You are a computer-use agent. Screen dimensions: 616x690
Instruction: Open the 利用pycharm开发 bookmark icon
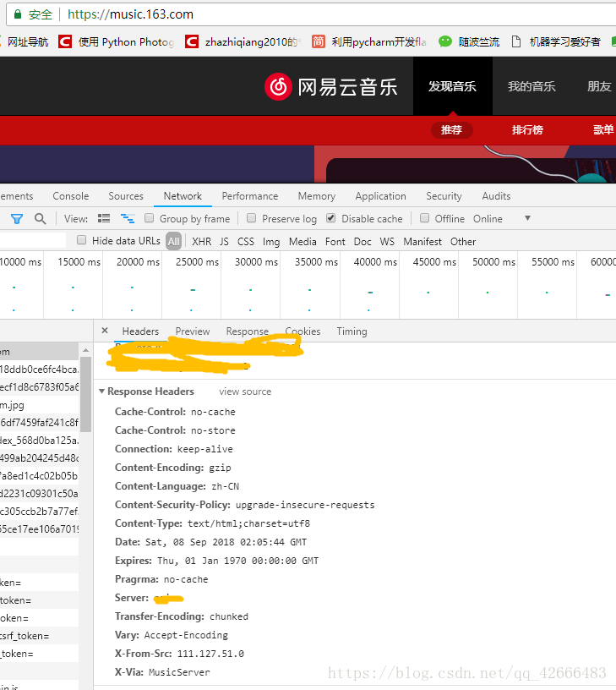[x=319, y=41]
